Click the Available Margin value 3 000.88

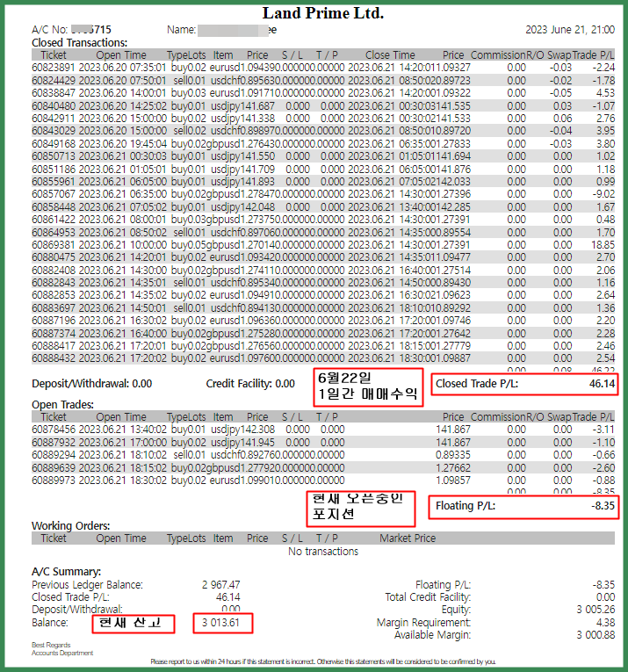[x=596, y=635]
